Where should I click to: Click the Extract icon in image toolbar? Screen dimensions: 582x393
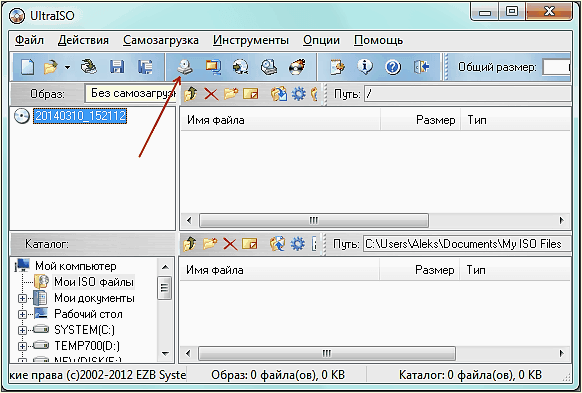click(x=279, y=94)
